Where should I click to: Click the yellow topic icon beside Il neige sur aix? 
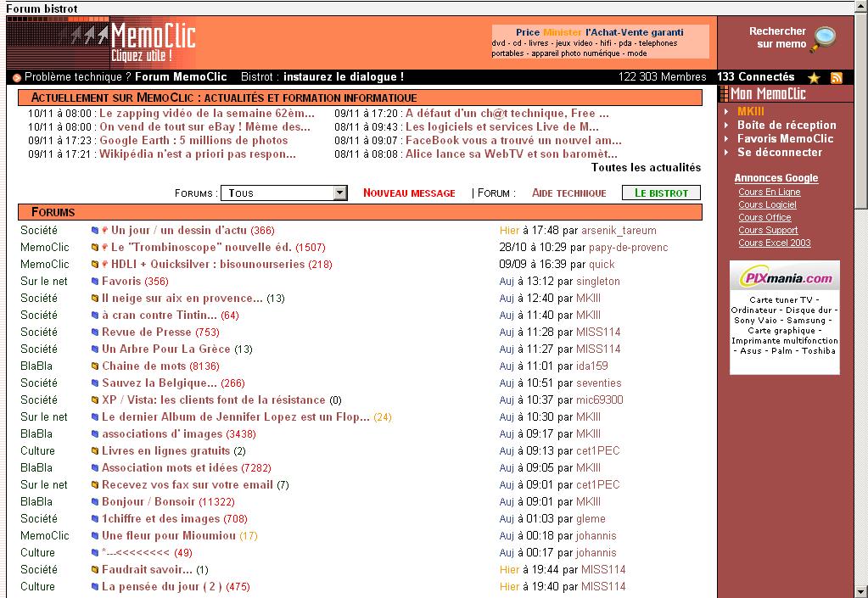(x=95, y=299)
